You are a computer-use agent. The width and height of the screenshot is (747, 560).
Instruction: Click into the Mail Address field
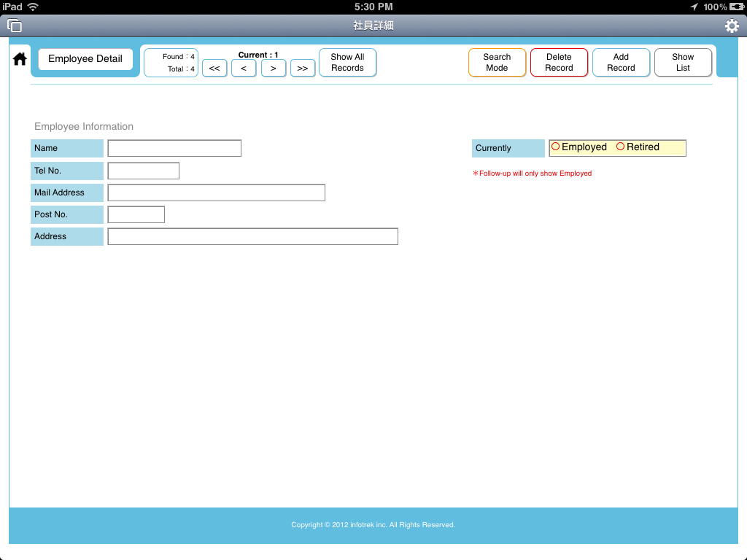tap(216, 192)
